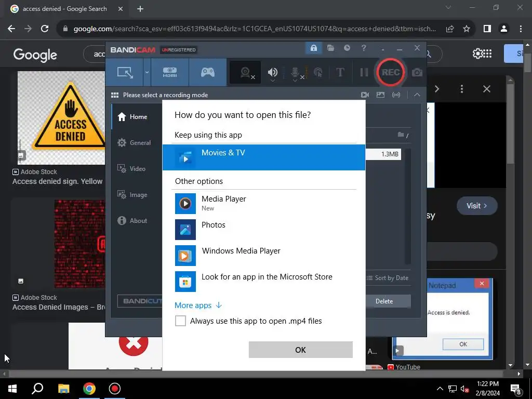532x399 pixels.
Task: Open Video settings in Bandicam sidebar
Action: [137, 169]
